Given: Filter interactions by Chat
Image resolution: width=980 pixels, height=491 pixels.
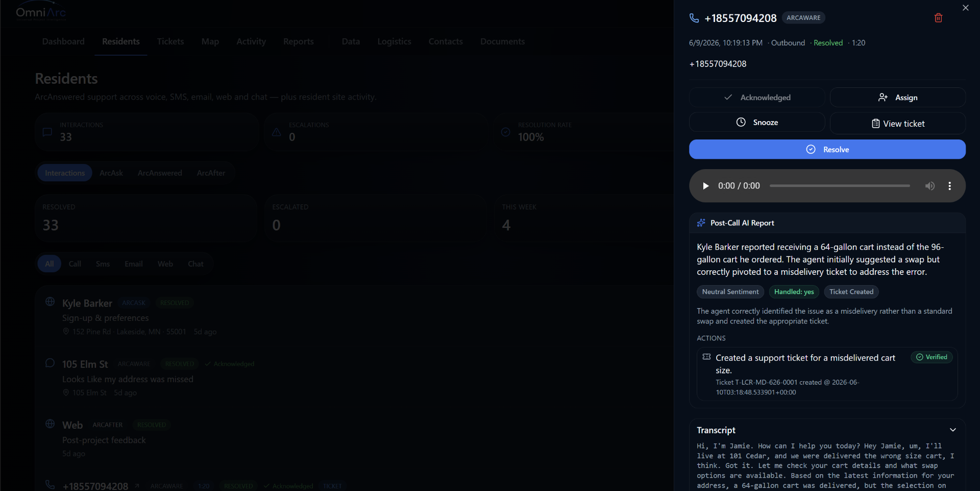Looking at the screenshot, I should [195, 264].
